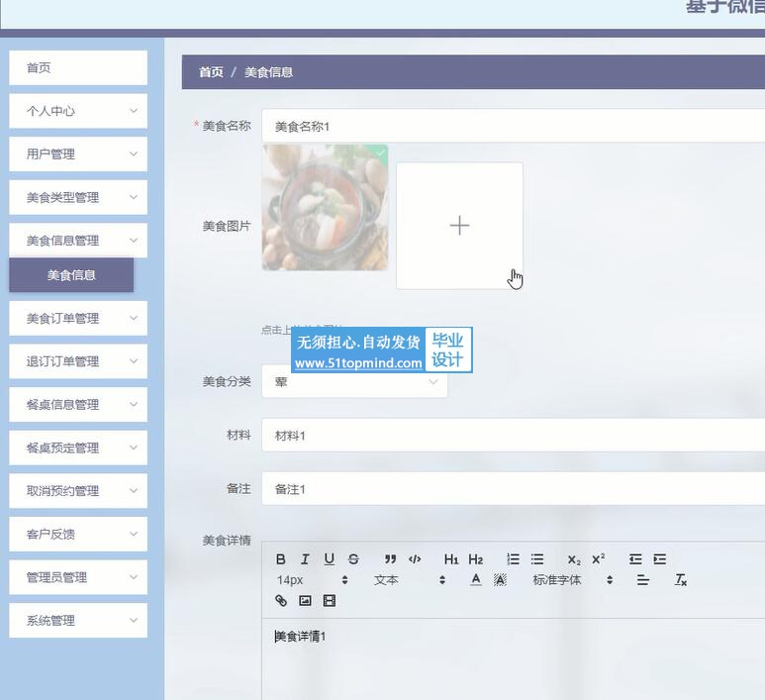This screenshot has width=765, height=700.
Task: Open the 首页 sidebar menu item
Action: point(78,68)
